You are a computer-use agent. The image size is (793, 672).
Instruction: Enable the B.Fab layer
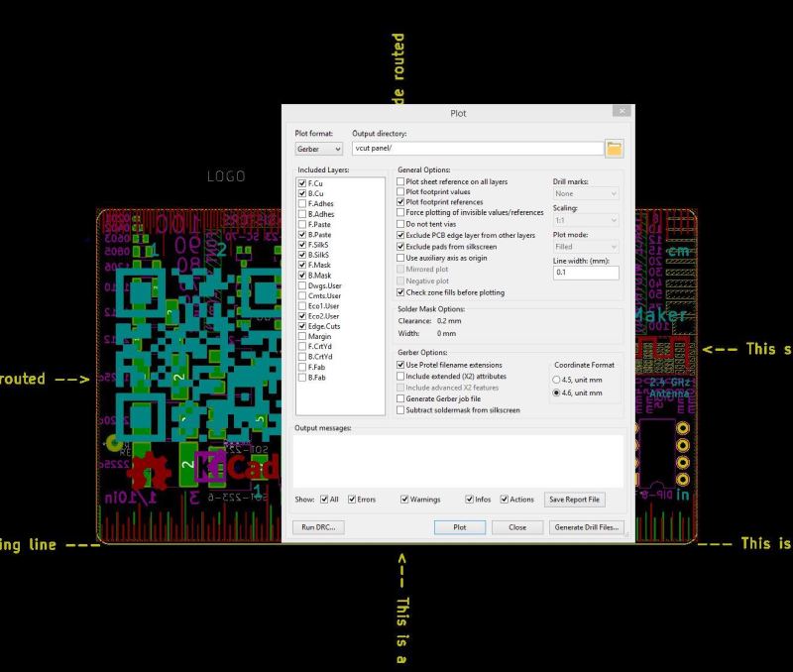302,378
